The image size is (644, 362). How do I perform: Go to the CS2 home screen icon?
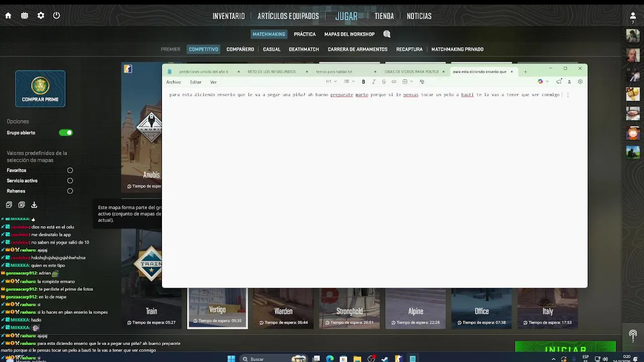[8, 16]
